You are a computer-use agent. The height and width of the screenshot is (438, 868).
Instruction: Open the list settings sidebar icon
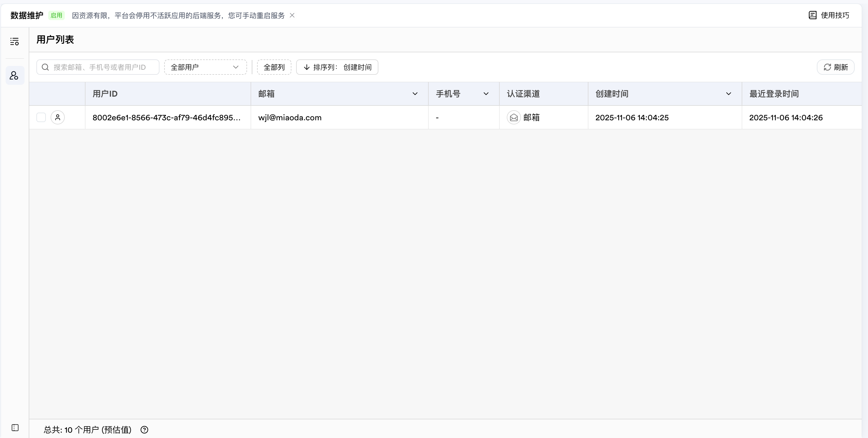tap(14, 41)
